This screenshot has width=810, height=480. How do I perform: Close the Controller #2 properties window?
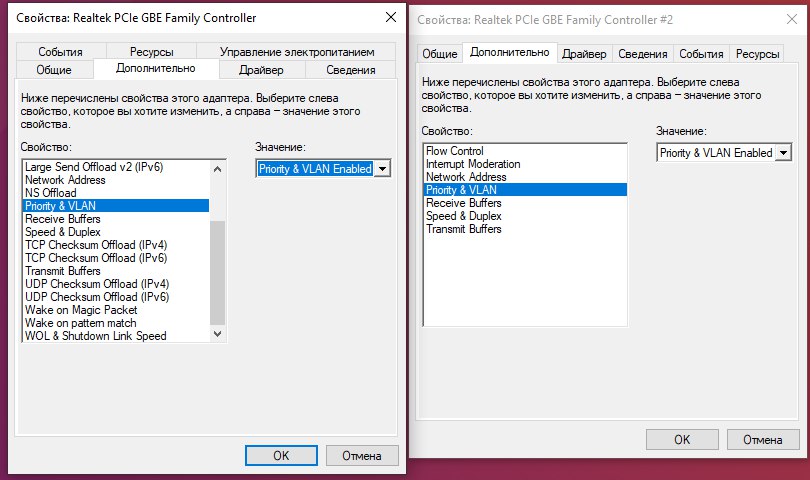(791, 19)
